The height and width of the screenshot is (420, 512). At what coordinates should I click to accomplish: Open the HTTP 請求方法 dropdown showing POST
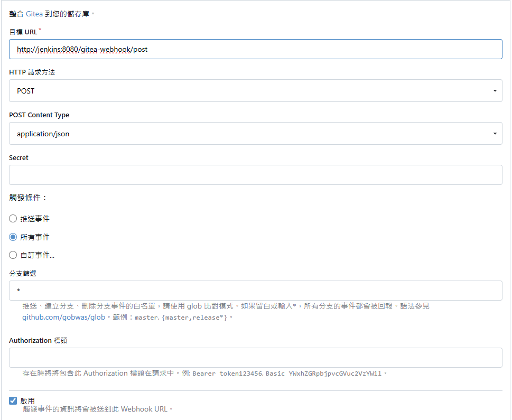point(255,91)
